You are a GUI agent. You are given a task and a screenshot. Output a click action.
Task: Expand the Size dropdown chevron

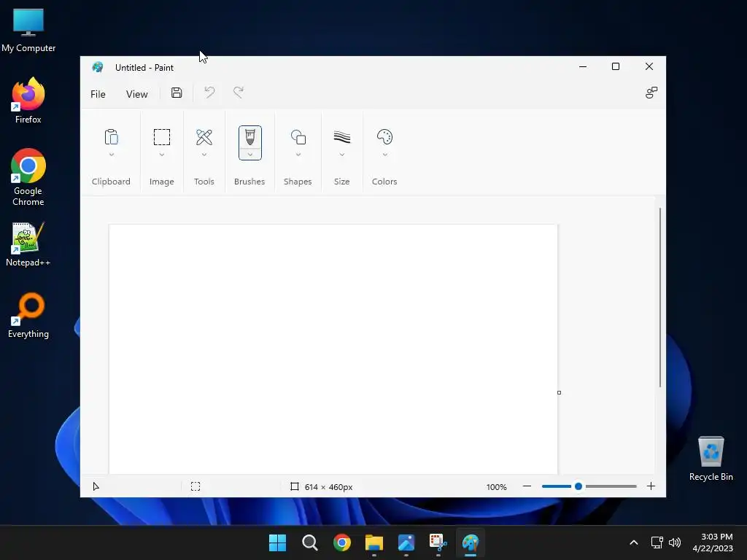pos(342,155)
